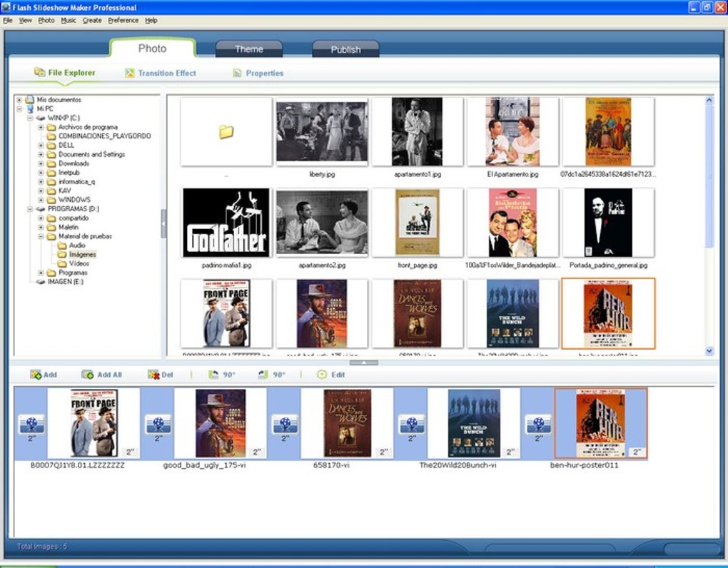Open the Music menu
The height and width of the screenshot is (568, 728).
click(x=69, y=21)
